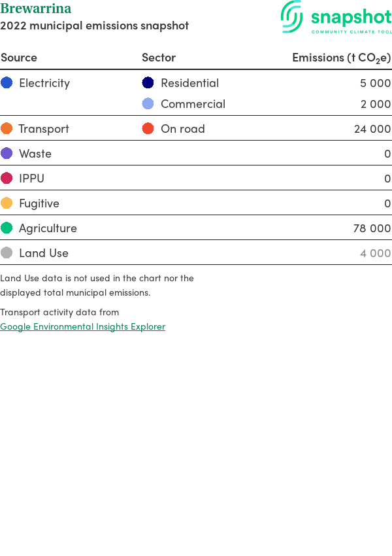Click the crimson IPPU dot

tap(7, 178)
